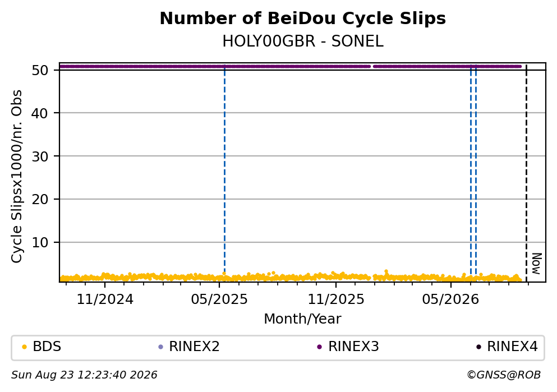
Task: Select the RINEX3 legend label
Action: point(353,347)
